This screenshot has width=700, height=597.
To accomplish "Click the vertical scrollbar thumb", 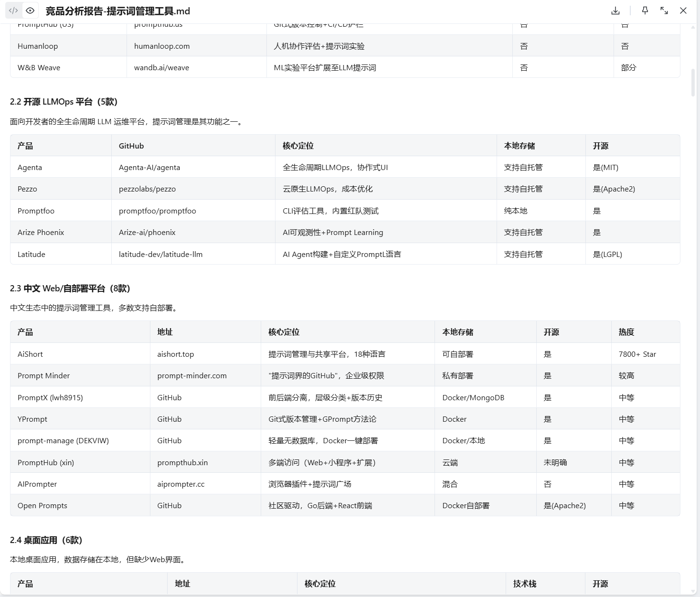I will (693, 83).
